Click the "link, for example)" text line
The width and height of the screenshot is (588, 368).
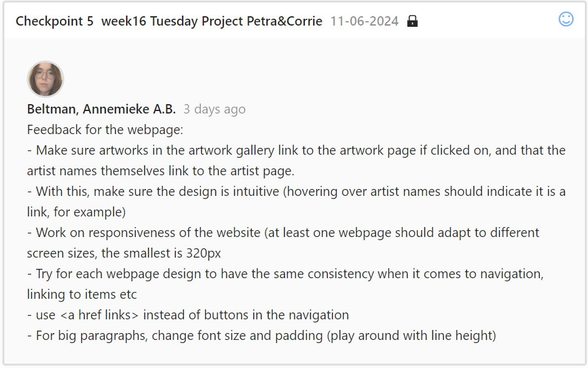[x=76, y=212]
